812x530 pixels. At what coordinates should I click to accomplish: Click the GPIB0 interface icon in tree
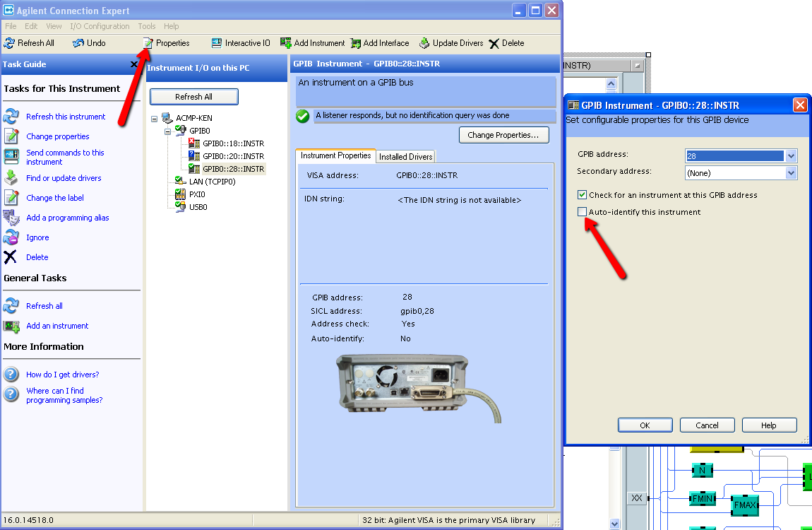180,130
